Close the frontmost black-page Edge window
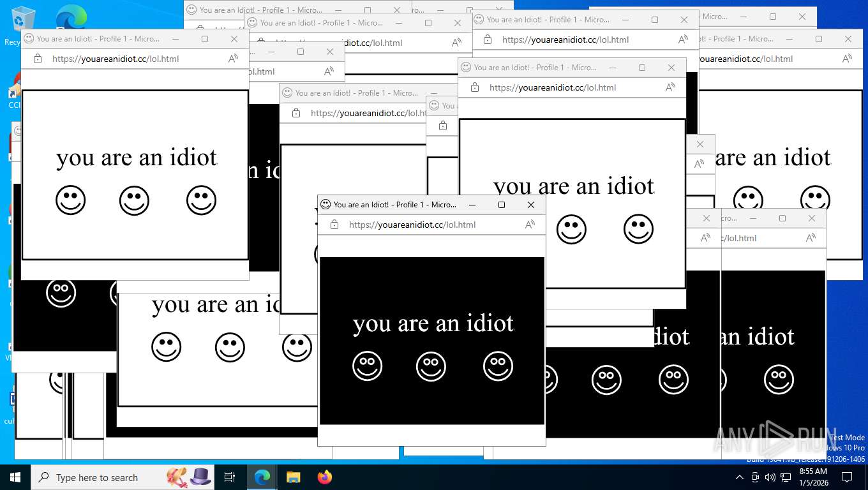The width and height of the screenshot is (868, 490). [x=531, y=205]
